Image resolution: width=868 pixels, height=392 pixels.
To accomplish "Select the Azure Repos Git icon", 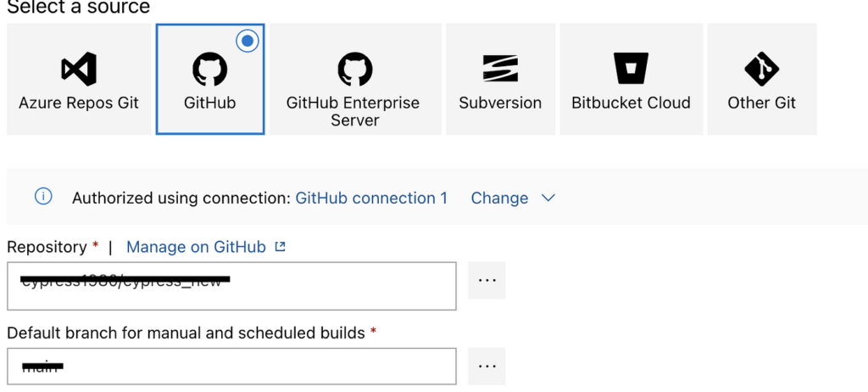I will click(x=79, y=70).
